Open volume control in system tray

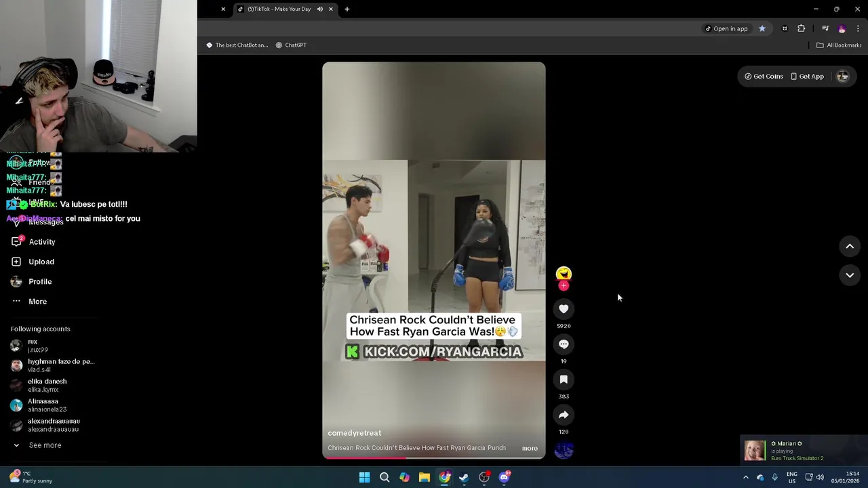820,477
